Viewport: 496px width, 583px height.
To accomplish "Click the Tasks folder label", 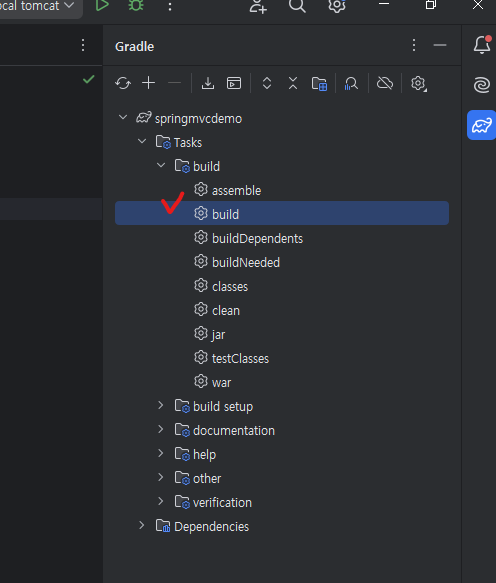I will (x=188, y=143).
